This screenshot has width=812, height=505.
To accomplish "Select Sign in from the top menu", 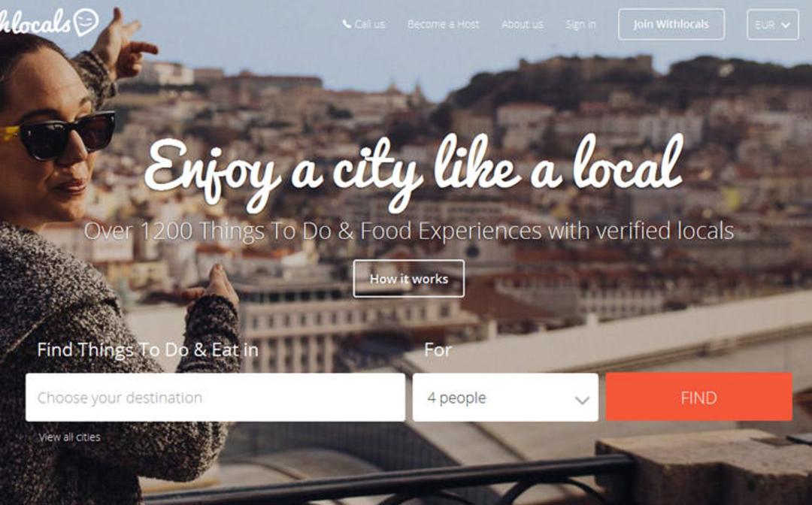I will coord(580,24).
